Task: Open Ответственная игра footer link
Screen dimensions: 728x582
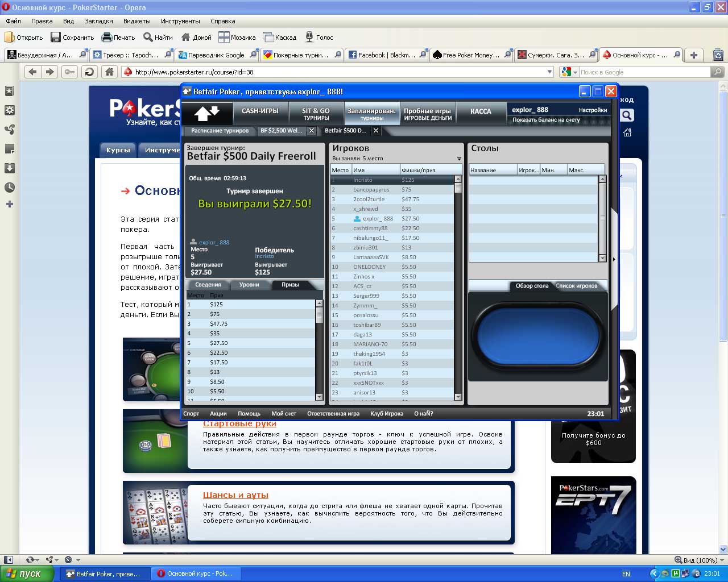Action: coord(333,414)
